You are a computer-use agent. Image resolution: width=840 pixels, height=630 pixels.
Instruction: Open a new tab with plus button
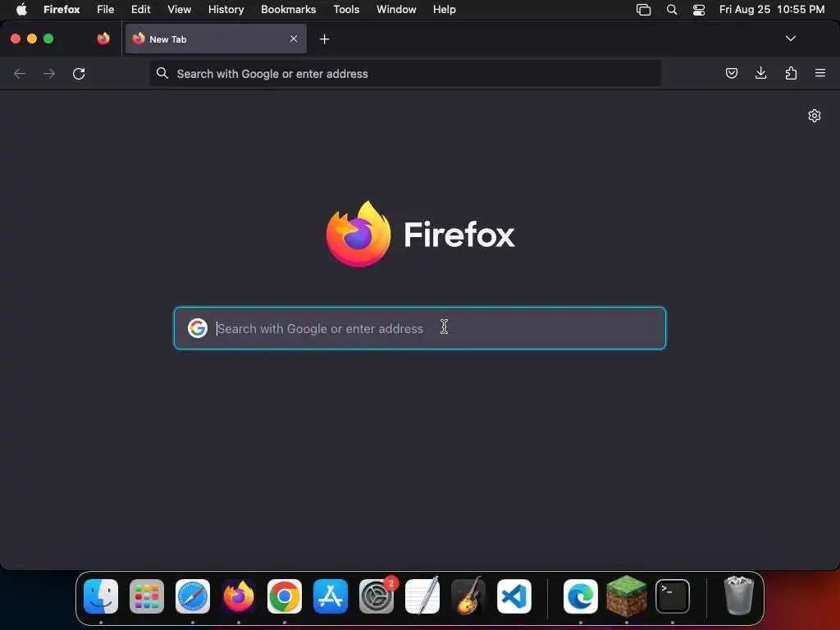coord(324,39)
